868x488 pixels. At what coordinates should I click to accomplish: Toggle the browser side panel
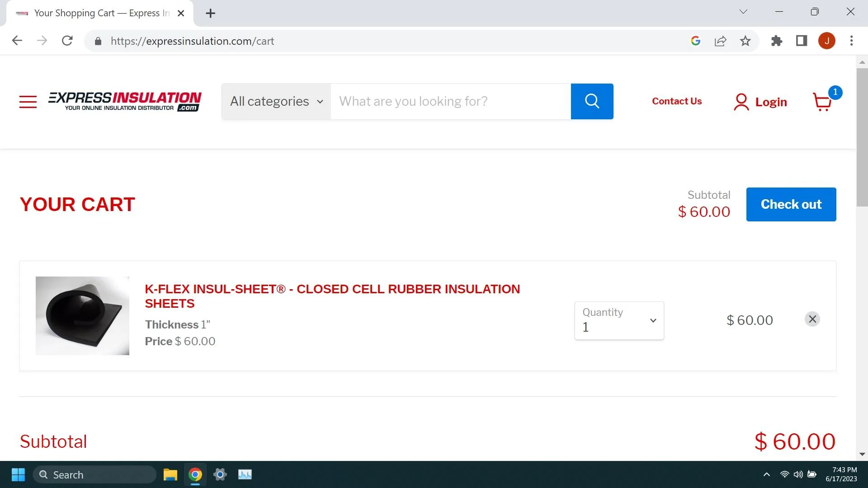(802, 41)
